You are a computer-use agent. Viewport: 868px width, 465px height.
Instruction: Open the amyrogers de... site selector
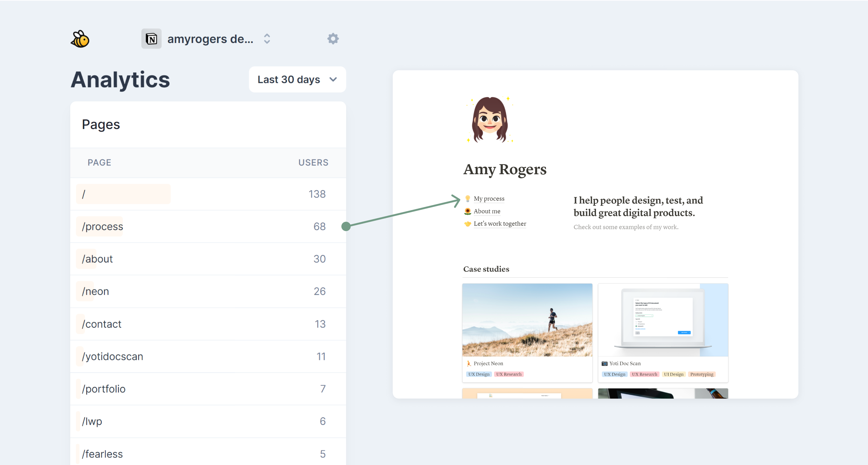(x=210, y=39)
